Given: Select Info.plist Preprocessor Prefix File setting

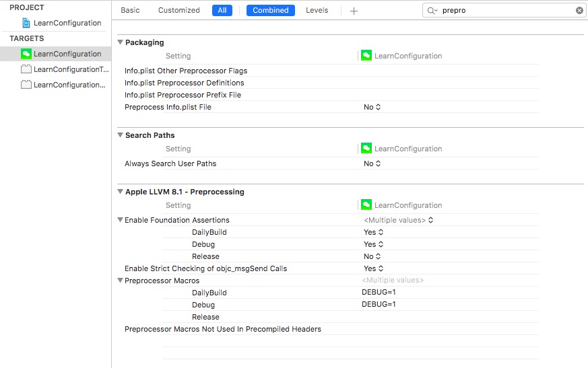Looking at the screenshot, I should pyautogui.click(x=183, y=95).
